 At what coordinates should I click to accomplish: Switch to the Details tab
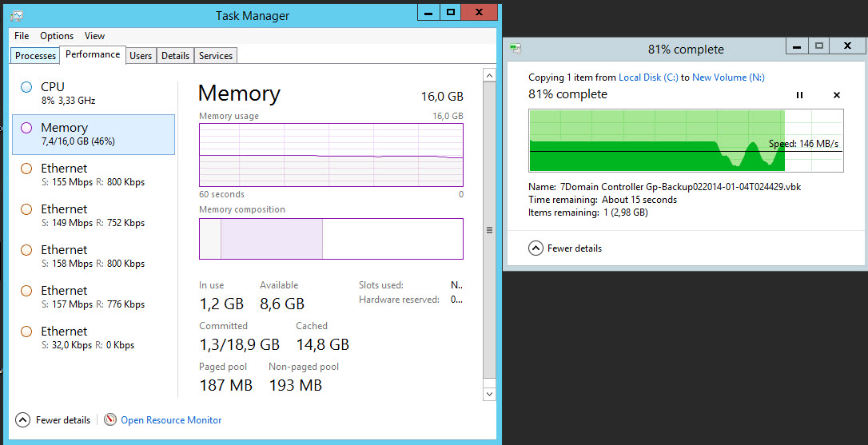pyautogui.click(x=176, y=56)
